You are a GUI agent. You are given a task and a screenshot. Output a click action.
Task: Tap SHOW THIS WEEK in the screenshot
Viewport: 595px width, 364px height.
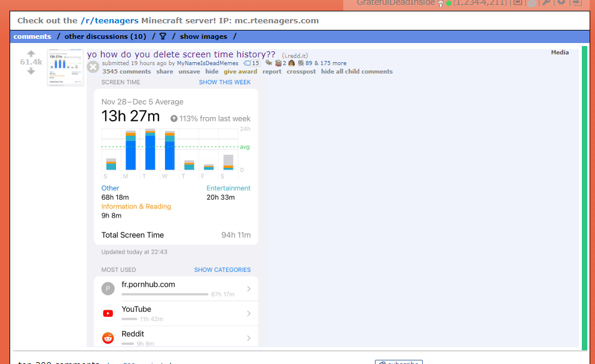(x=225, y=82)
